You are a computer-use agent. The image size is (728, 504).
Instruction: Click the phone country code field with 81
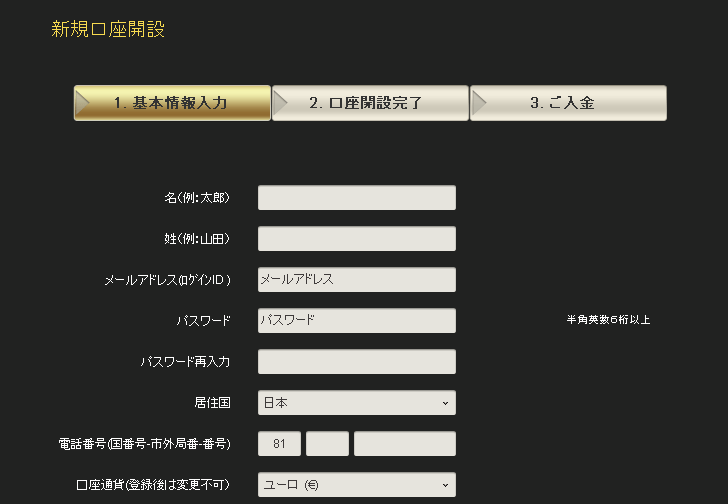coord(279,444)
